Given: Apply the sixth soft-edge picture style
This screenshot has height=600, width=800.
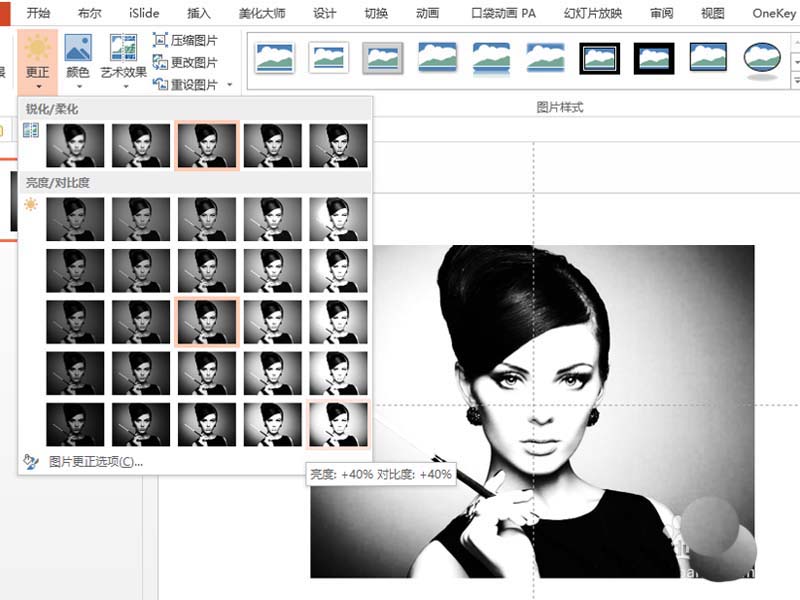Looking at the screenshot, I should coord(545,58).
